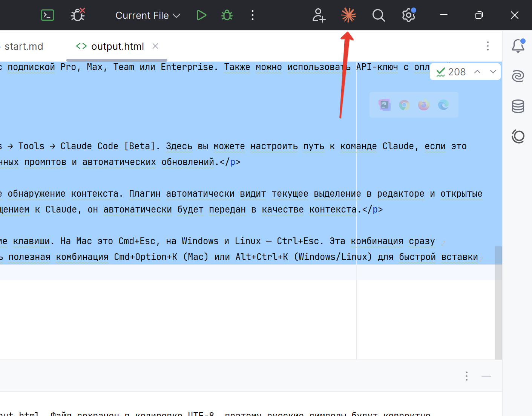Close the output.html tab

pyautogui.click(x=155, y=46)
